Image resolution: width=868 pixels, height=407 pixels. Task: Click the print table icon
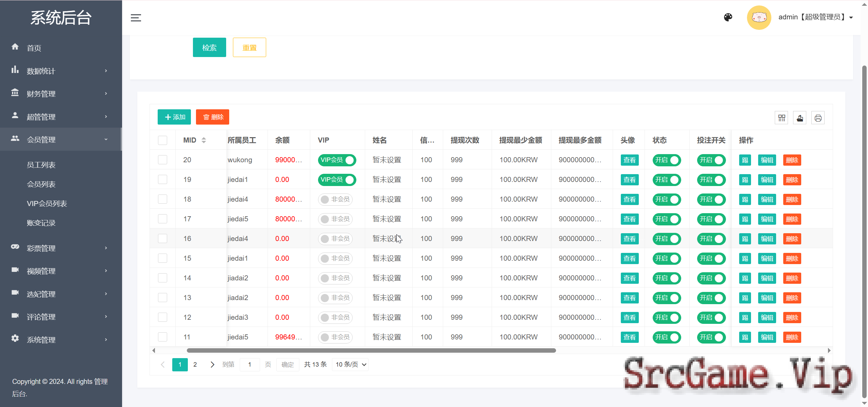point(818,118)
